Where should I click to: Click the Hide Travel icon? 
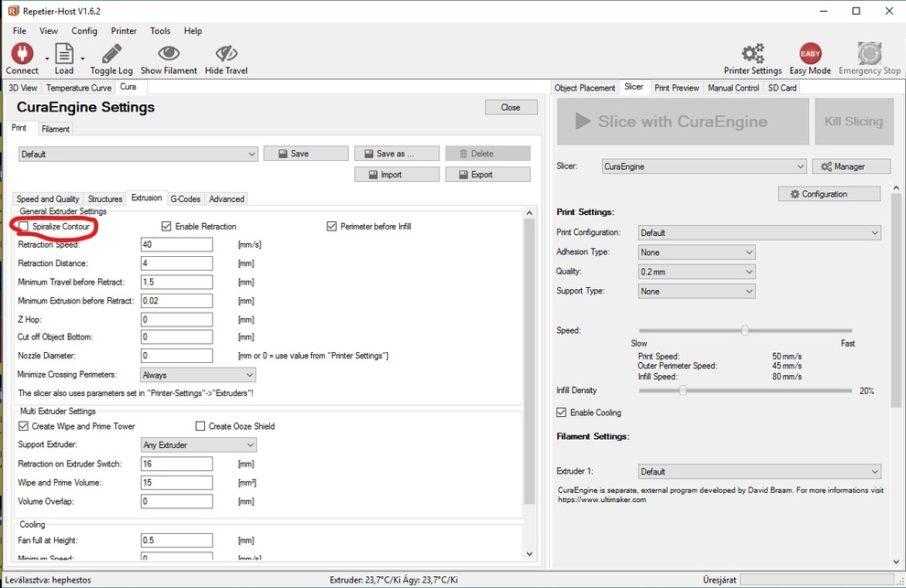coord(226,53)
